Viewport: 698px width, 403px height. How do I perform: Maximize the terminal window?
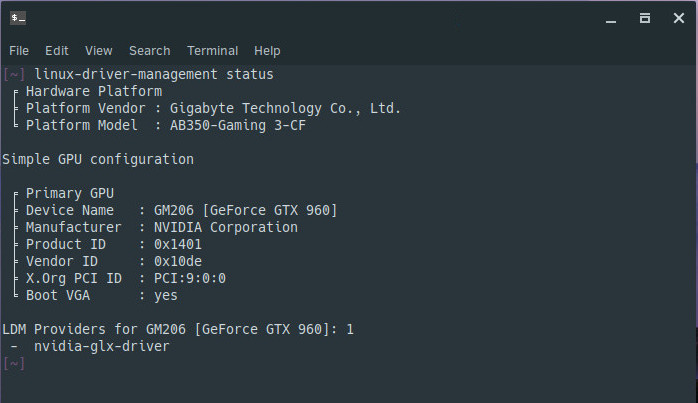pos(645,18)
